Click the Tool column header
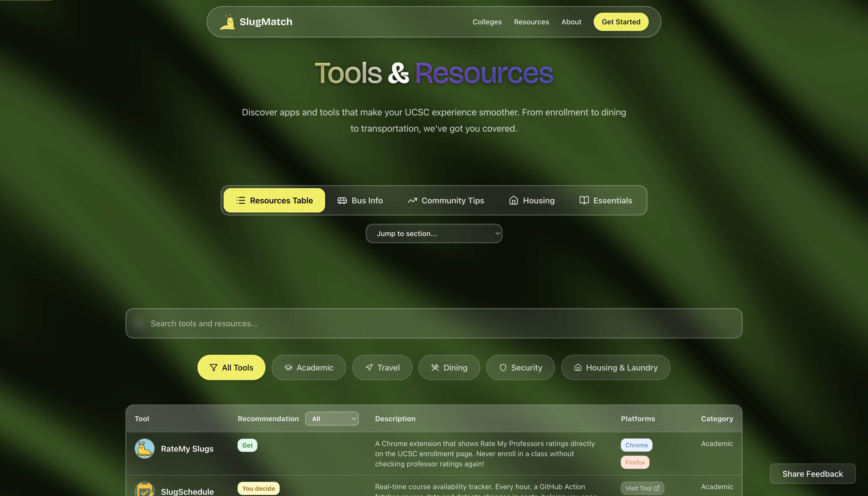This screenshot has height=496, width=868. point(142,419)
